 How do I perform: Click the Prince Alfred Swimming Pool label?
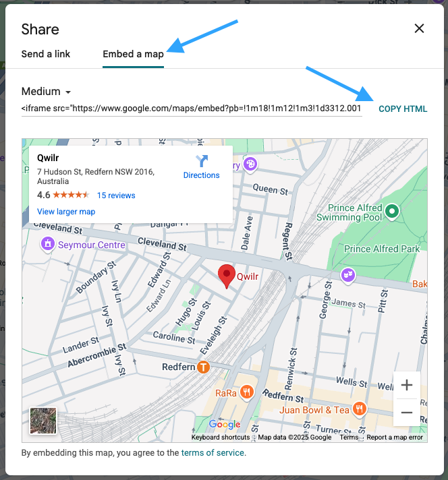point(349,212)
